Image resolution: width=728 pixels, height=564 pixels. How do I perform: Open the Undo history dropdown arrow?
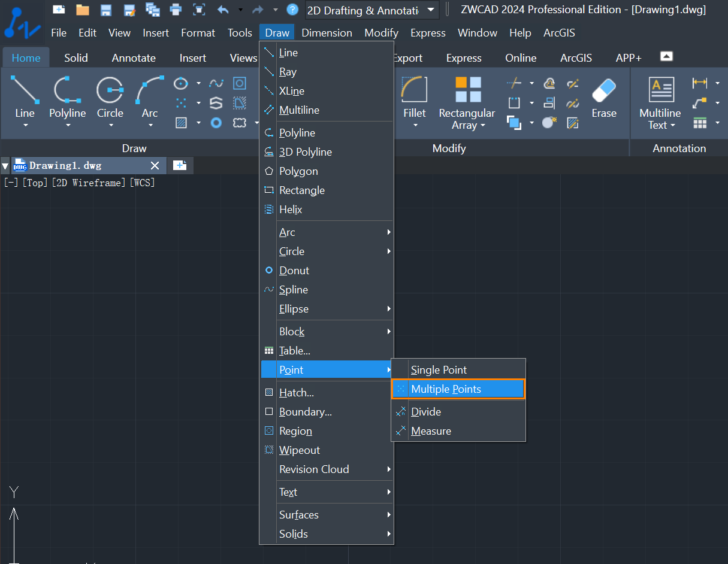[240, 10]
